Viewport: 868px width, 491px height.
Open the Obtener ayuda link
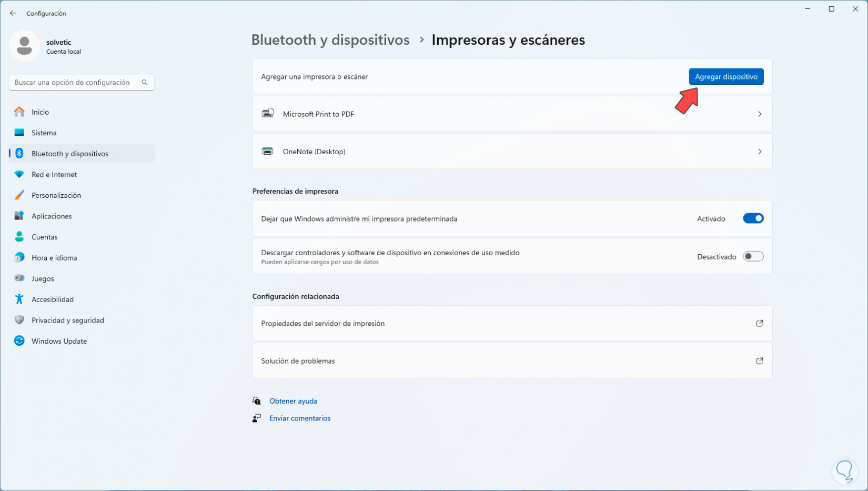coord(293,400)
